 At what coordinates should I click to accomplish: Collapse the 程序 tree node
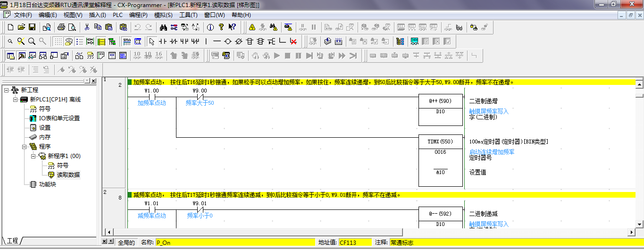click(x=25, y=147)
